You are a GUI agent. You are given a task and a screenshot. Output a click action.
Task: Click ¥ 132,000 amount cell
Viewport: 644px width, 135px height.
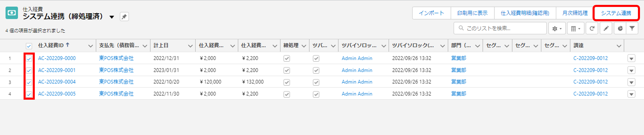(x=253, y=82)
